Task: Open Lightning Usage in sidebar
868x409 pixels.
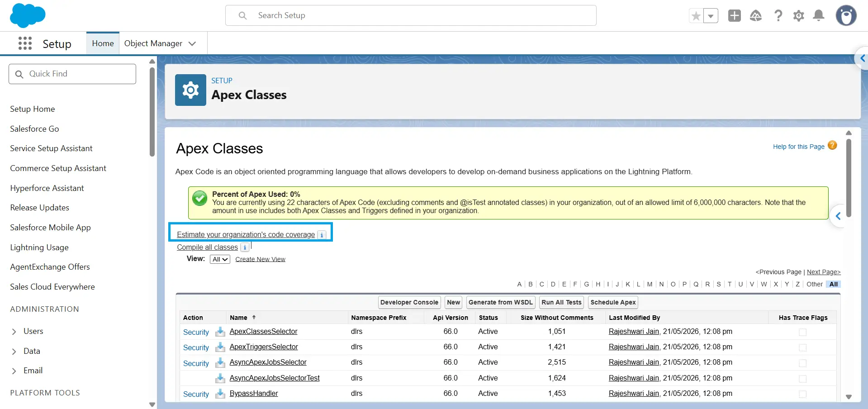Action: click(39, 247)
